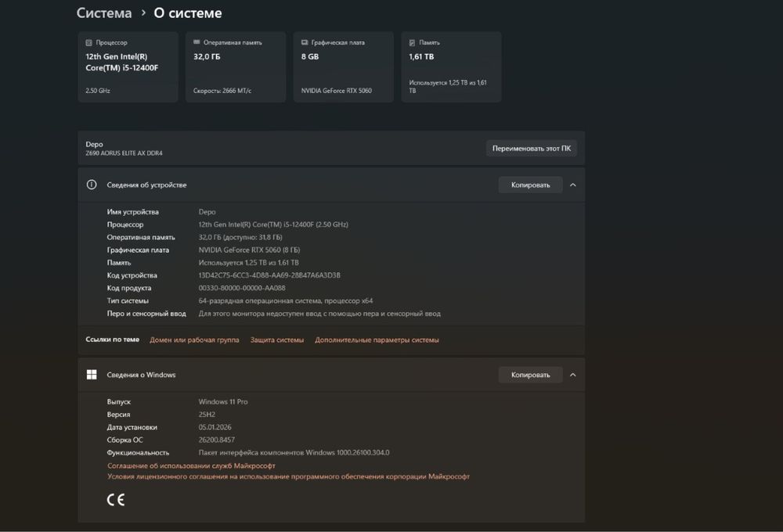This screenshot has width=783, height=532.
Task: Click the Графическая плата card icon
Action: click(305, 42)
